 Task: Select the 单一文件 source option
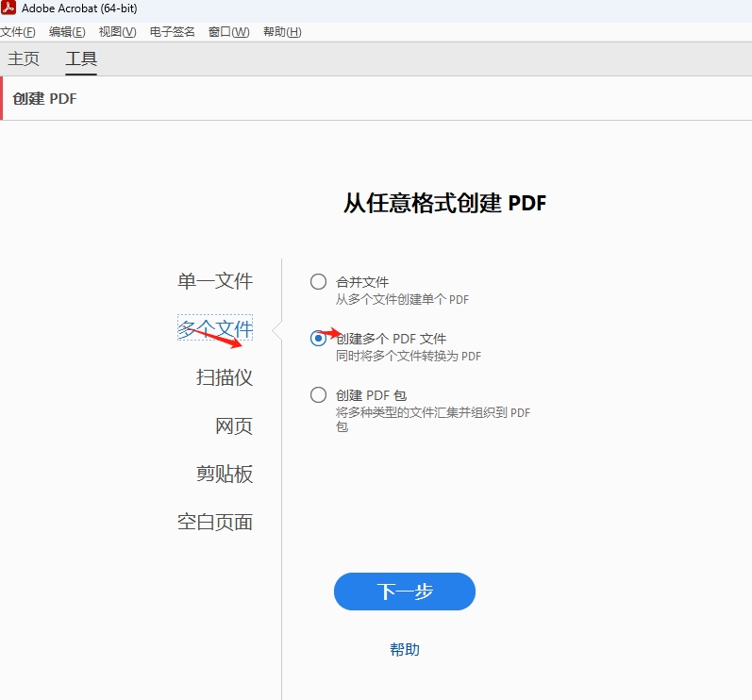click(x=215, y=281)
